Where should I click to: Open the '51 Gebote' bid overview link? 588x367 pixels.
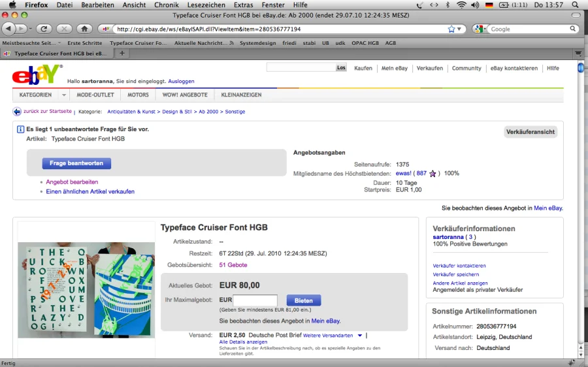(x=233, y=265)
